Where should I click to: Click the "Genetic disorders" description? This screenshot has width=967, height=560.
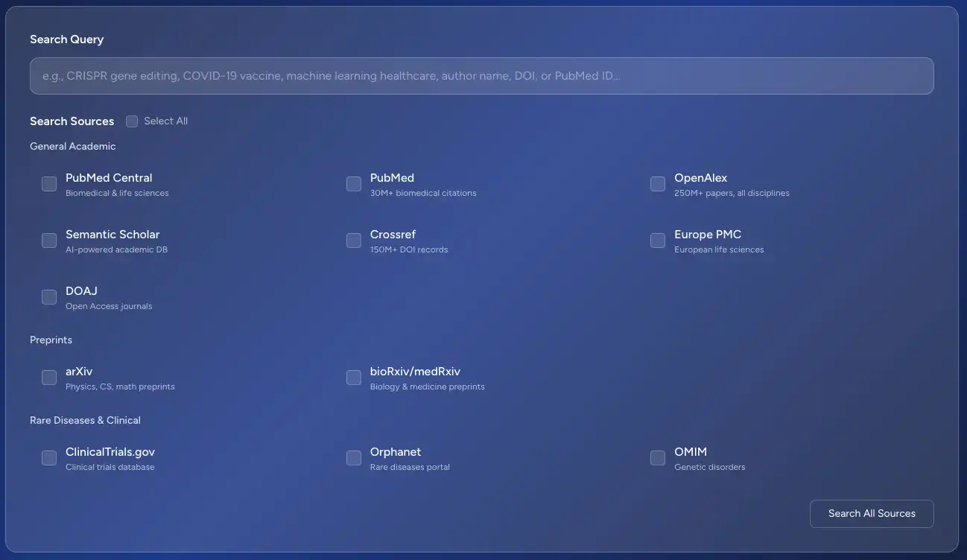pyautogui.click(x=710, y=468)
